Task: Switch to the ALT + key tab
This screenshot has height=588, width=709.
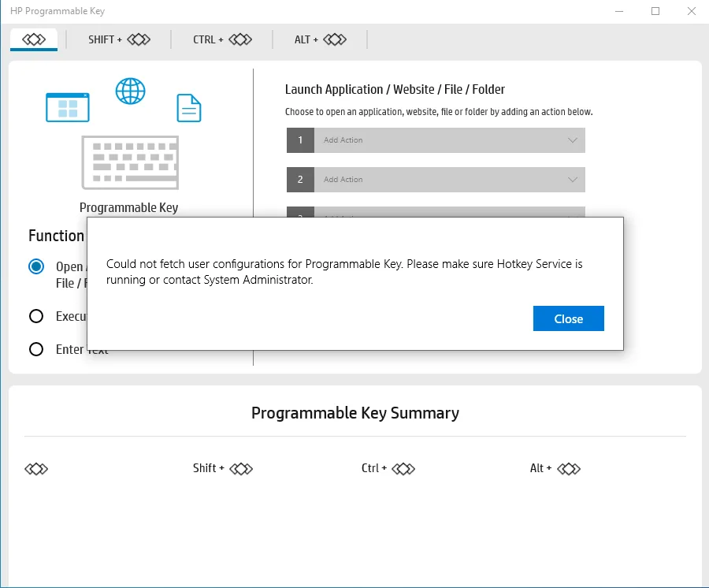Action: [x=320, y=39]
